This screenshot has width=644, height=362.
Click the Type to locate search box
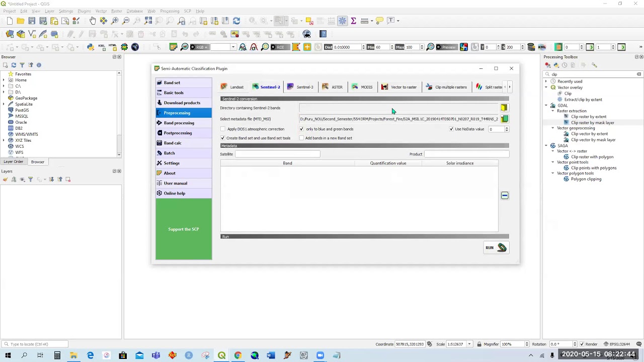click(34, 344)
